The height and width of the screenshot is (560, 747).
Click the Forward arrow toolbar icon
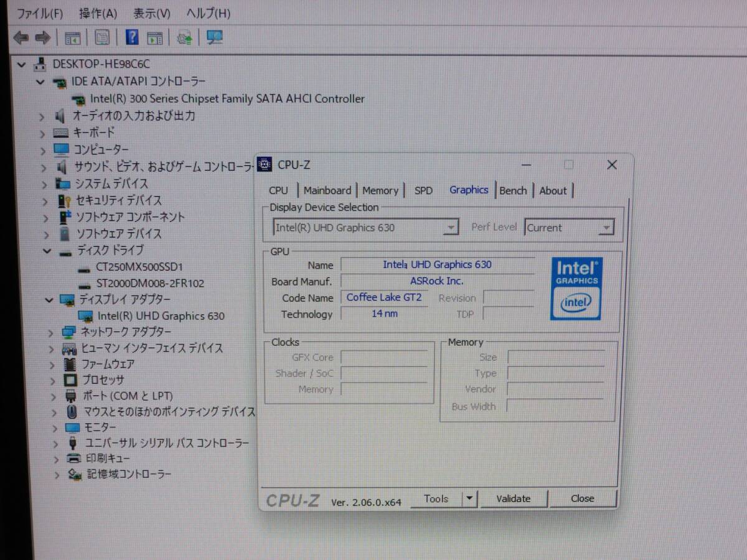click(42, 38)
